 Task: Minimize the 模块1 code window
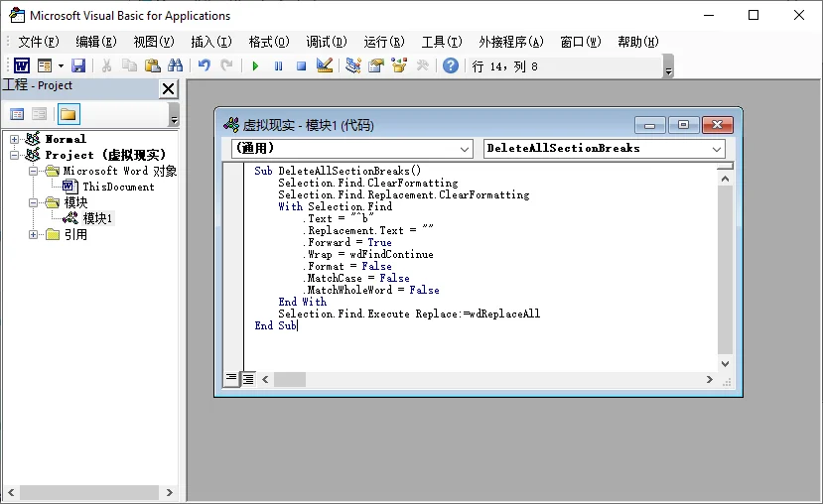click(x=649, y=125)
